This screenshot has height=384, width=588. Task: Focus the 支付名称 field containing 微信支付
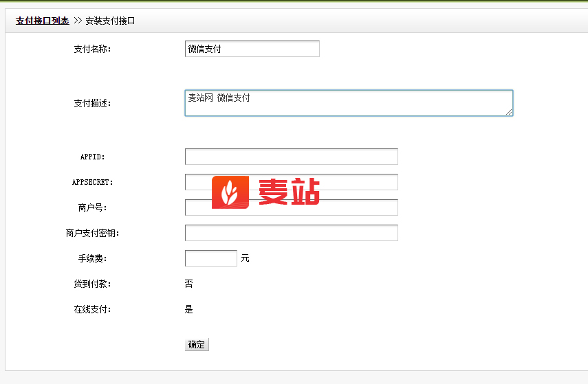pos(252,49)
